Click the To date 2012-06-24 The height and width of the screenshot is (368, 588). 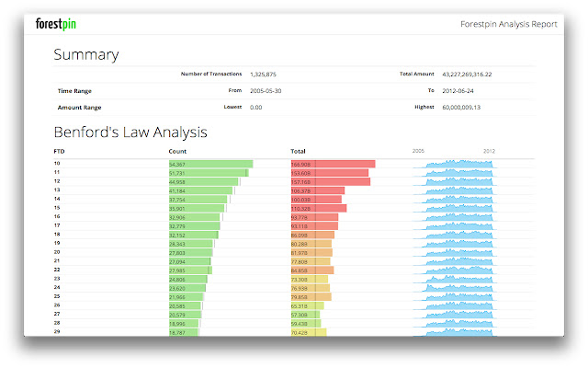458,91
